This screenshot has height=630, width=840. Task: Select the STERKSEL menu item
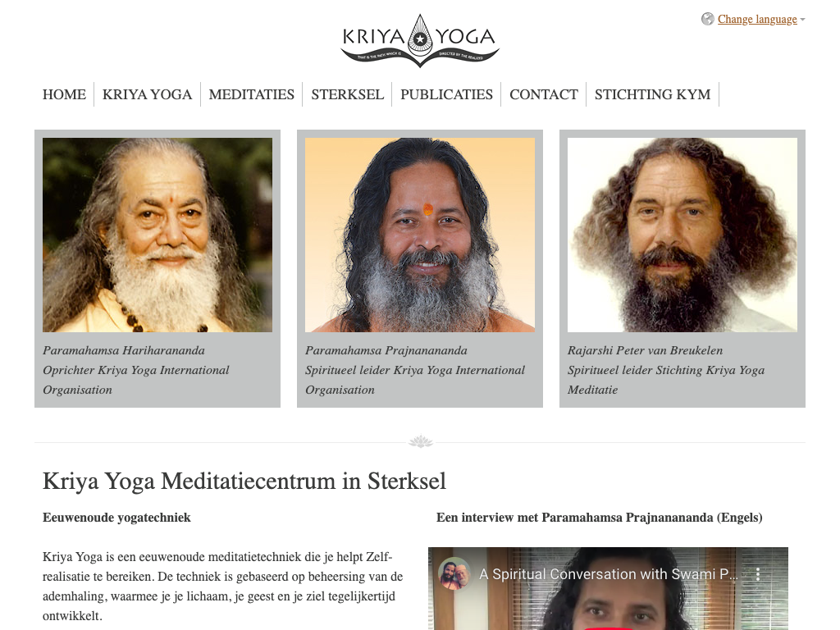tap(347, 94)
